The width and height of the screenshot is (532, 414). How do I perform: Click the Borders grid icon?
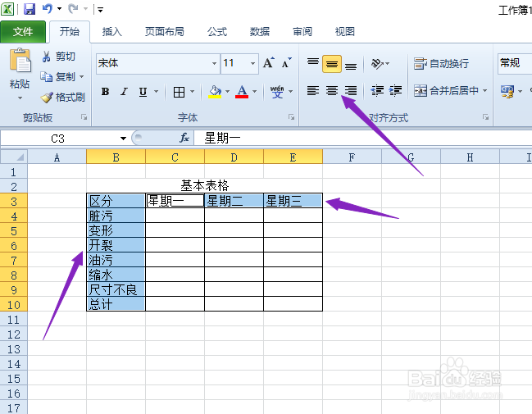(x=179, y=92)
